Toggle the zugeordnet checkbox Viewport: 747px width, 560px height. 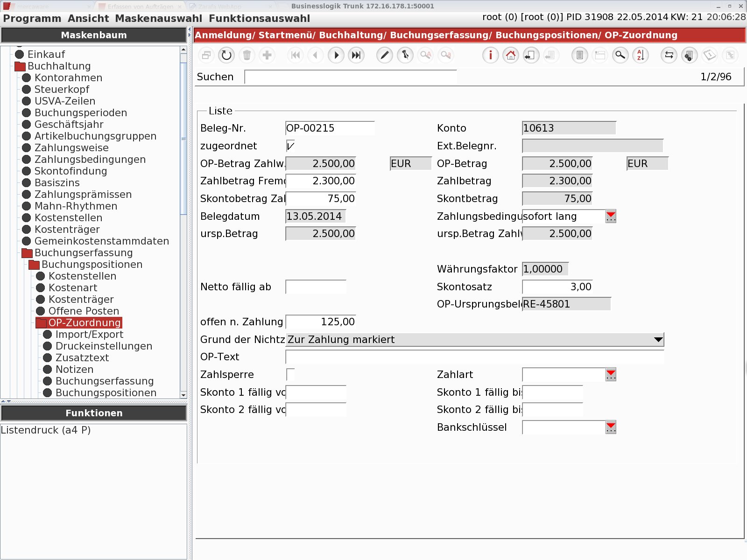click(290, 146)
